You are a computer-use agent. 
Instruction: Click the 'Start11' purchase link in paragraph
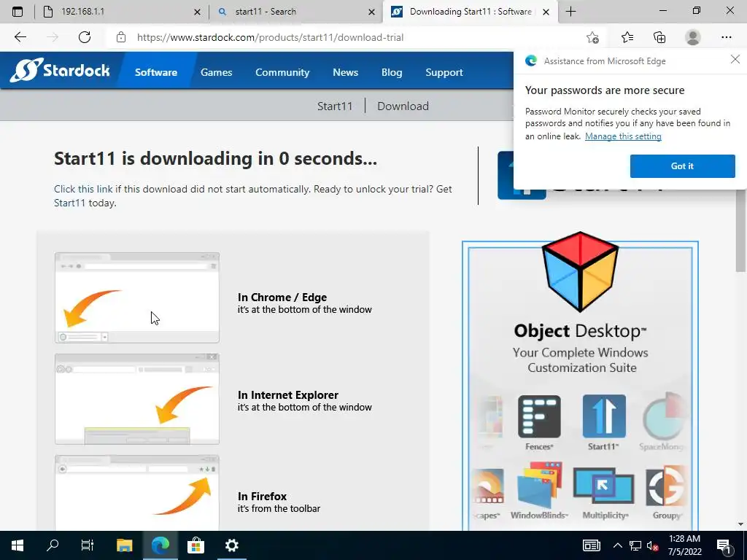tap(69, 203)
